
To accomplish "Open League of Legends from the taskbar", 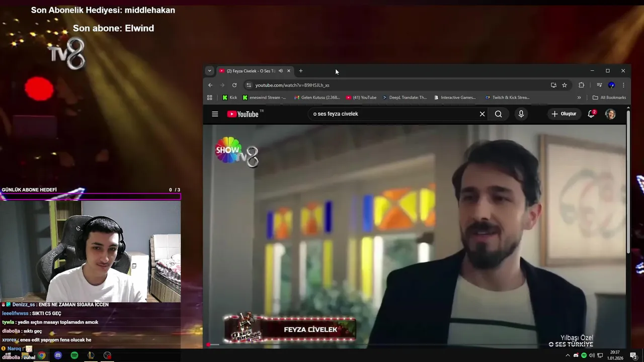I will point(91,355).
